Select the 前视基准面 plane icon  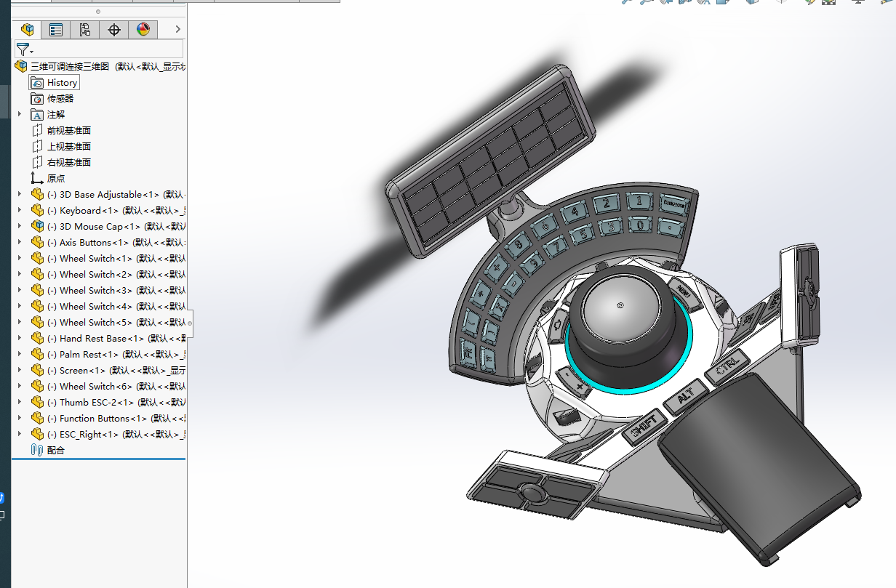[x=37, y=131]
